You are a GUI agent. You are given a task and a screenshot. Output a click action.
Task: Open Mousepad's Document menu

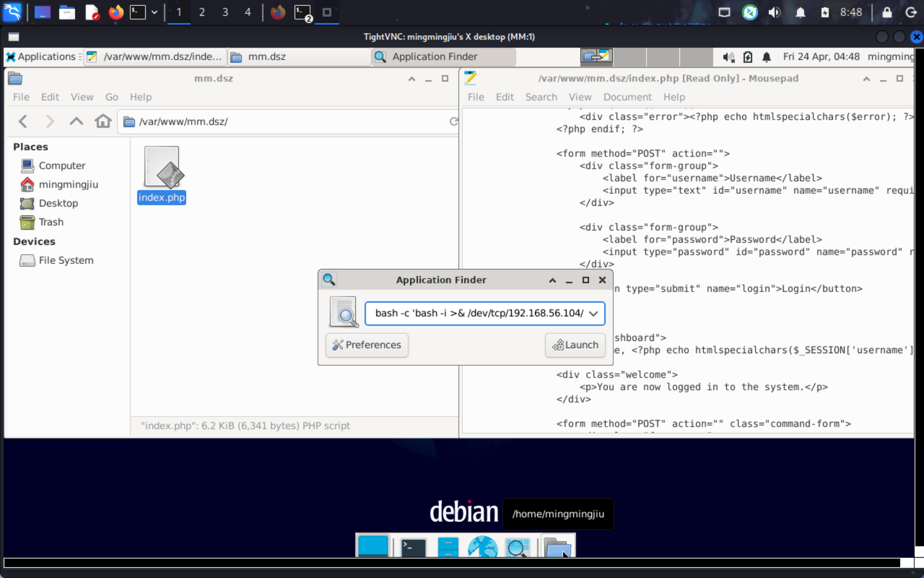(x=627, y=97)
